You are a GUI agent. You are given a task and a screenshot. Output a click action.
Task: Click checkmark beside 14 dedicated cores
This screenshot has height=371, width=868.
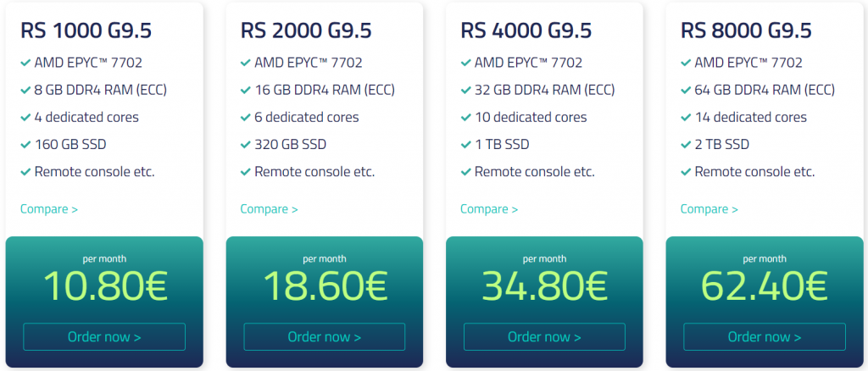[685, 118]
